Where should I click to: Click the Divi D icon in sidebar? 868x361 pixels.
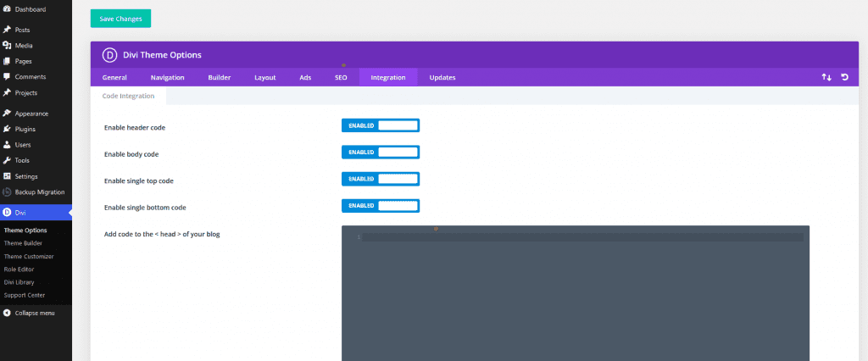[x=7, y=212]
